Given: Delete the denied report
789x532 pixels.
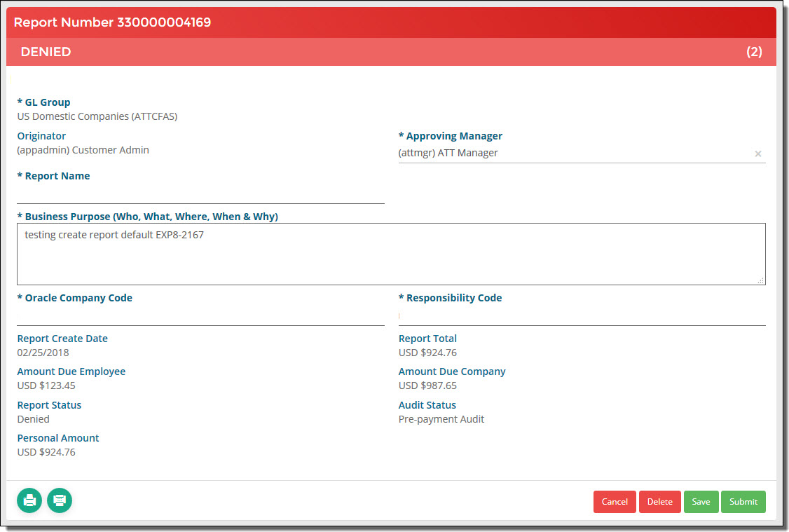Looking at the screenshot, I should click(659, 502).
